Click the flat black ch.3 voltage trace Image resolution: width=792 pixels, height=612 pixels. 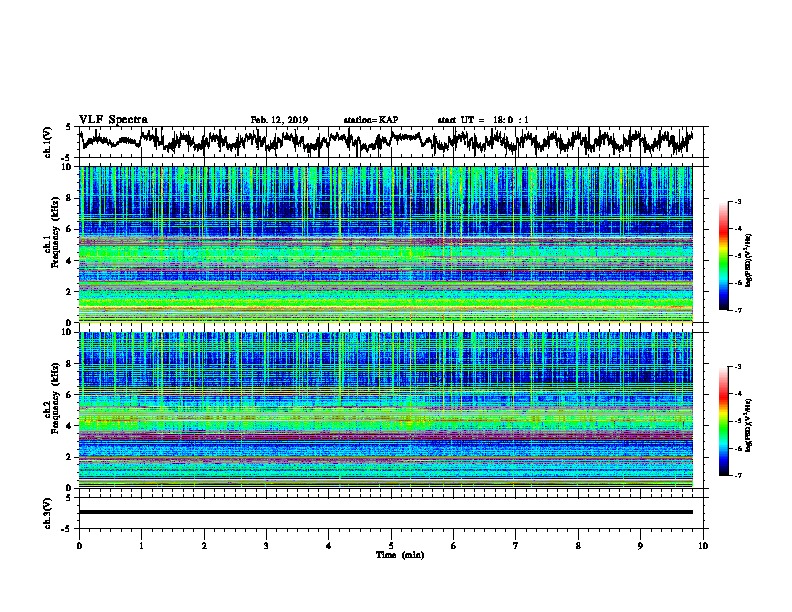pyautogui.click(x=385, y=512)
